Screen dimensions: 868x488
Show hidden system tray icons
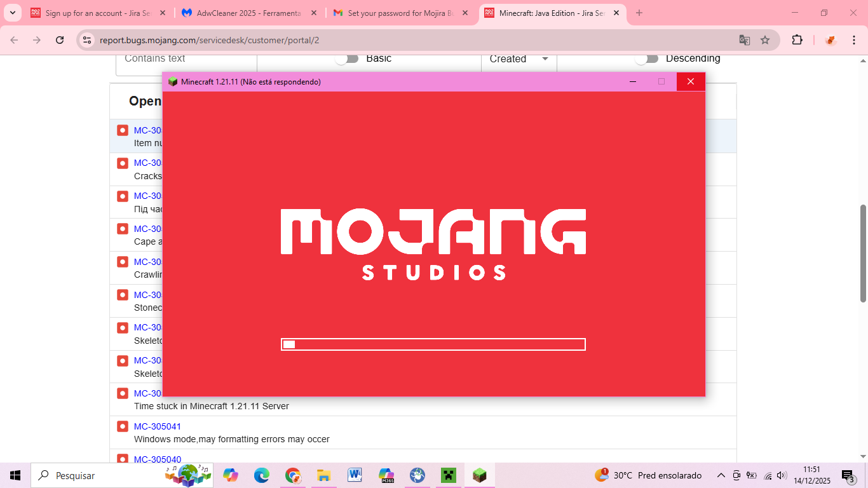[721, 475]
